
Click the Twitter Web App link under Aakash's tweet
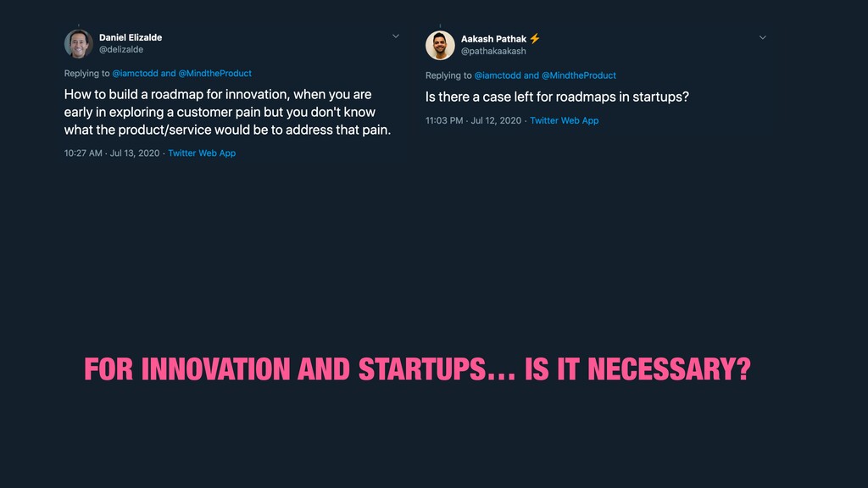pyautogui.click(x=564, y=120)
